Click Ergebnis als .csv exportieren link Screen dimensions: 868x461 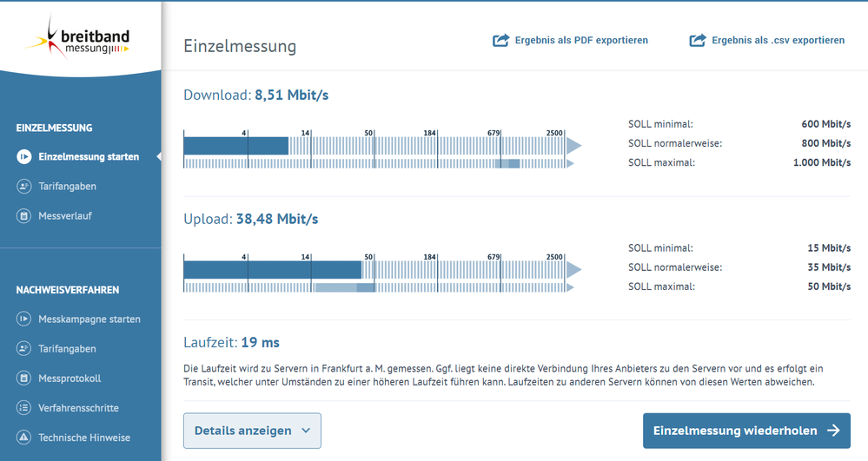778,40
